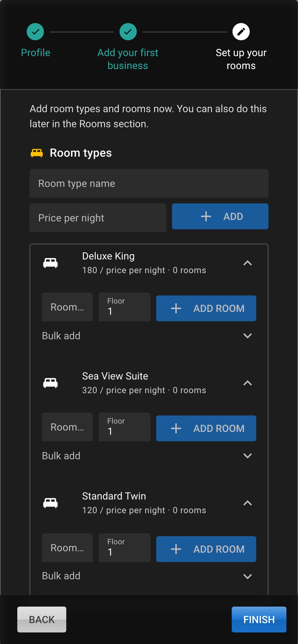Click the '120 / price per night' text
The height and width of the screenshot is (644, 298).
click(x=124, y=510)
